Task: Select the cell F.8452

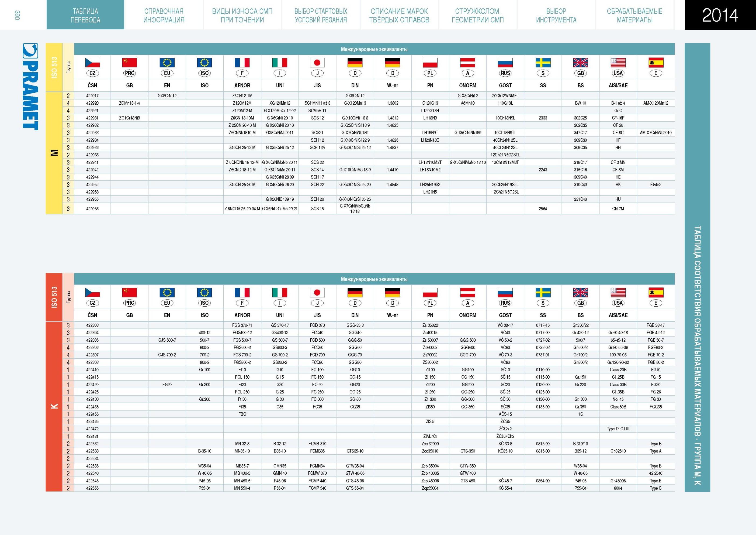Action: point(656,185)
